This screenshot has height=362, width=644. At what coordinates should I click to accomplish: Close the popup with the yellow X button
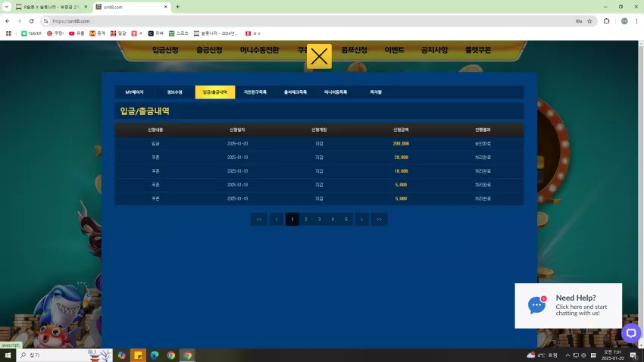[x=319, y=56]
